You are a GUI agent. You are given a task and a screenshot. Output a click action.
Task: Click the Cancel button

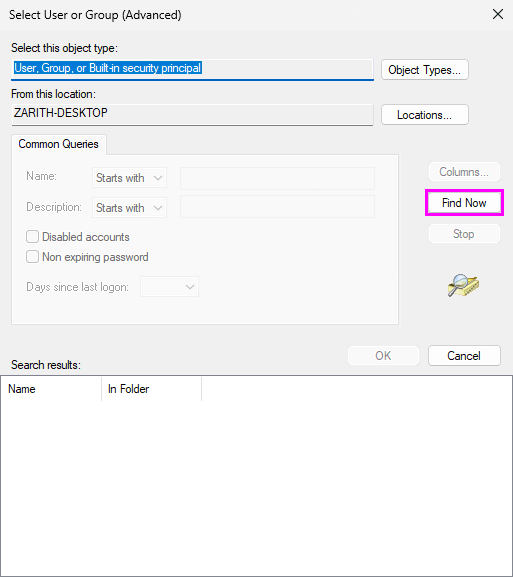coord(464,355)
